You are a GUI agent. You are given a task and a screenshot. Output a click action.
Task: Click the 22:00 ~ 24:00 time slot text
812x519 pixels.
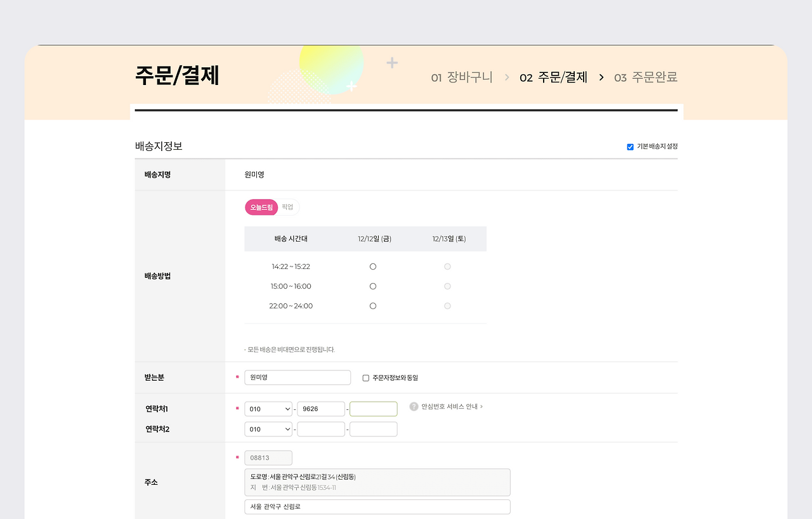tap(291, 306)
